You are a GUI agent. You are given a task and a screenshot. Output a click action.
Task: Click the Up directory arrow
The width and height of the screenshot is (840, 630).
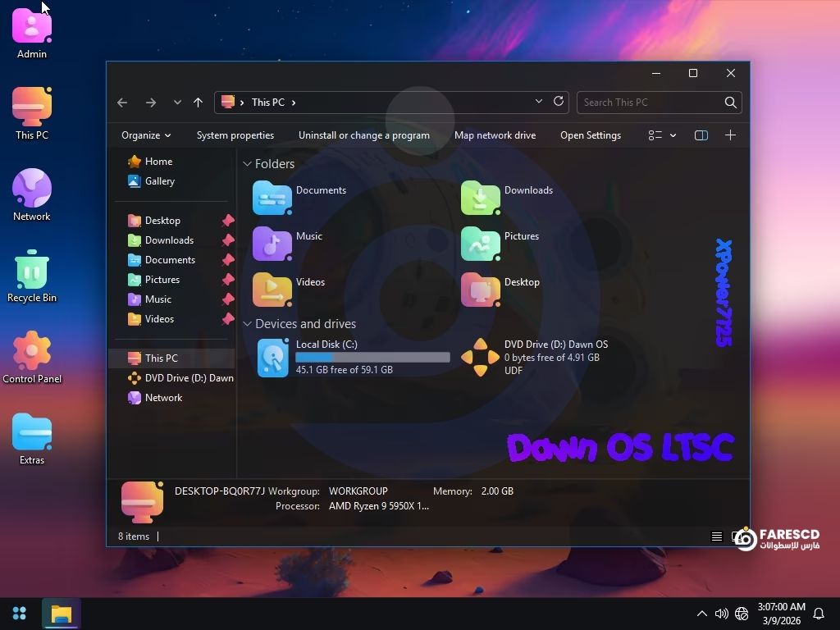[x=198, y=103]
